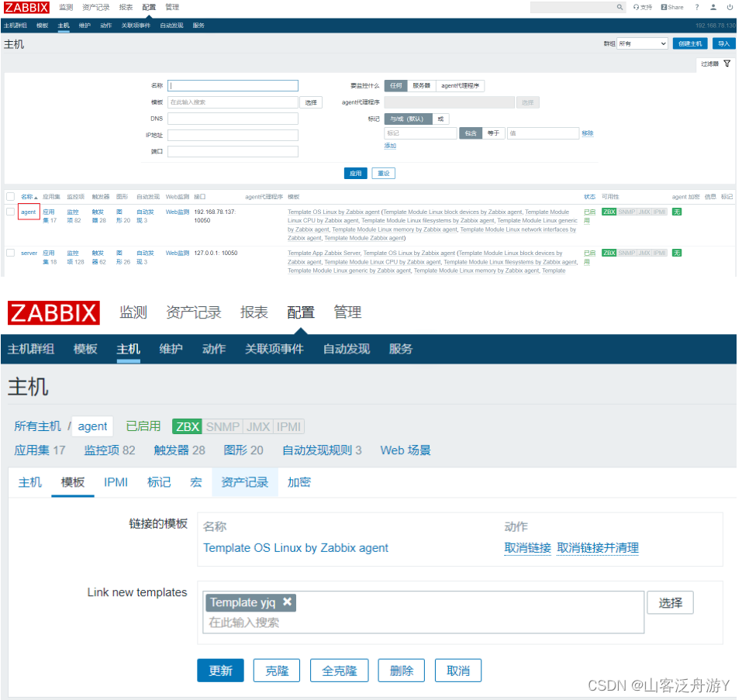Click the 更新 update button
The image size is (742, 700).
tap(220, 670)
